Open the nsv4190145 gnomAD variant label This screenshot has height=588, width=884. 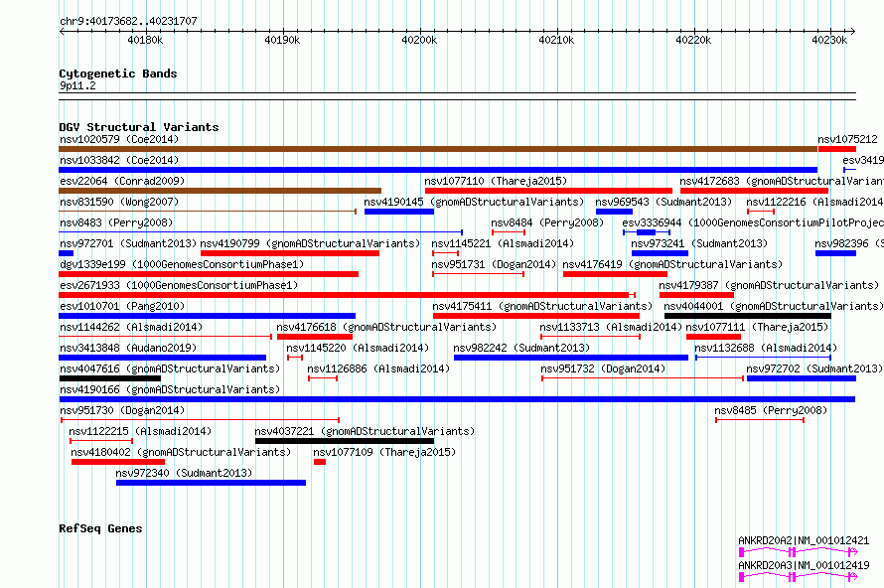point(474,202)
